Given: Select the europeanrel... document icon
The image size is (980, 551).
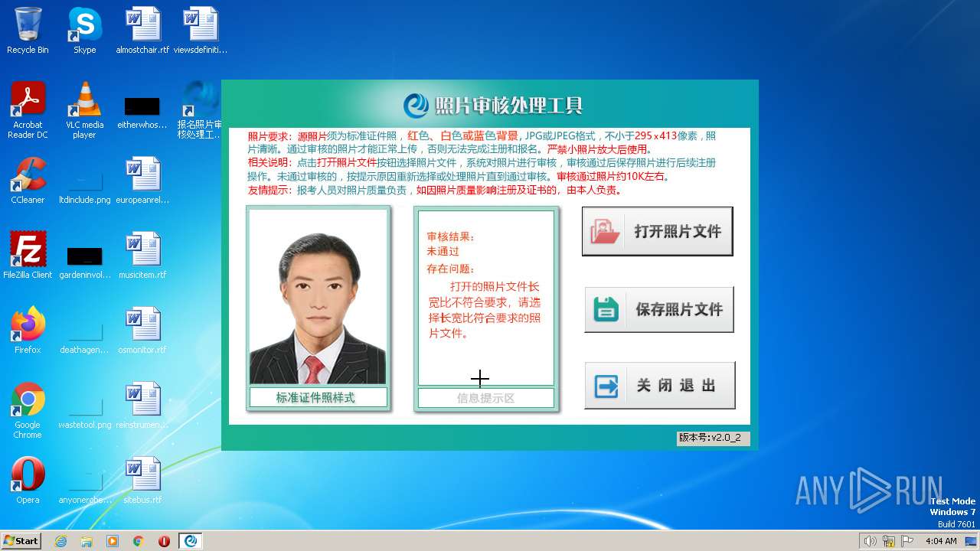Looking at the screenshot, I should (x=142, y=181).
